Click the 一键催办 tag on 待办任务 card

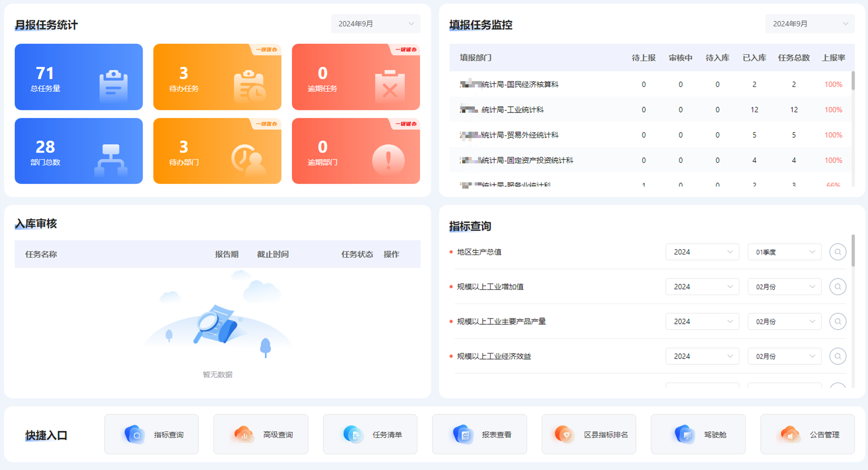click(266, 50)
